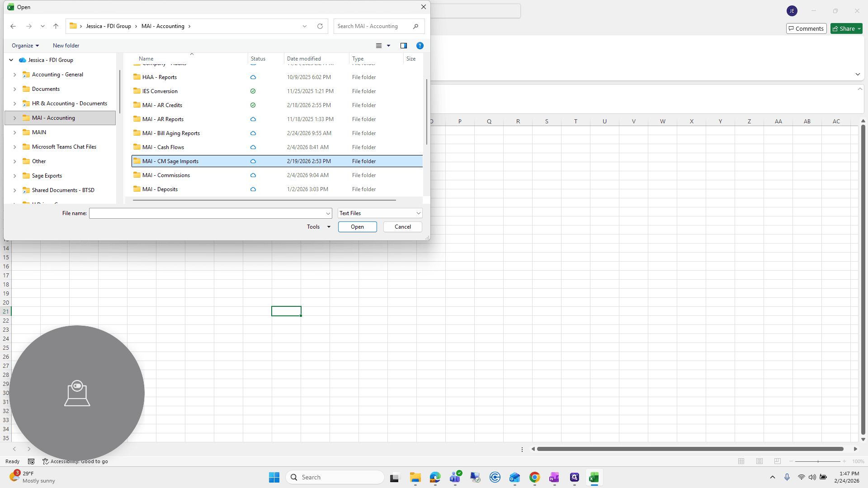This screenshot has width=868, height=488.
Task: Expand the Accounting - General tree node
Action: coord(14,75)
